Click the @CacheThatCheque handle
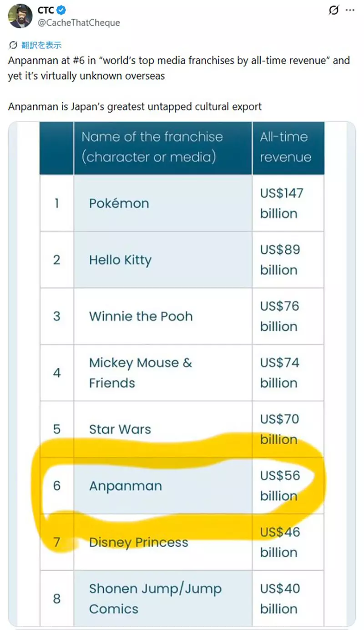Viewport: 364px width, 630px height. pyautogui.click(x=79, y=22)
